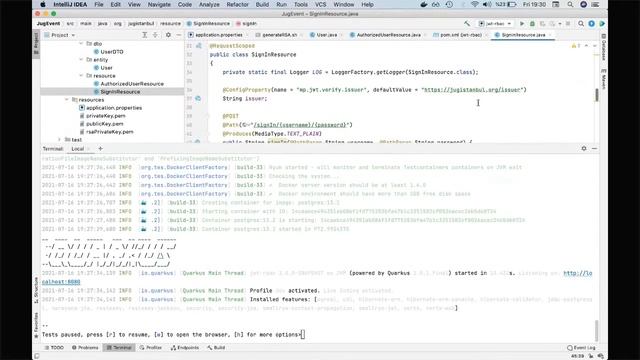Viewport: 640px width, 360px height.
Task: Run the jwt-rbac configuration with play icon
Action: click(x=522, y=24)
